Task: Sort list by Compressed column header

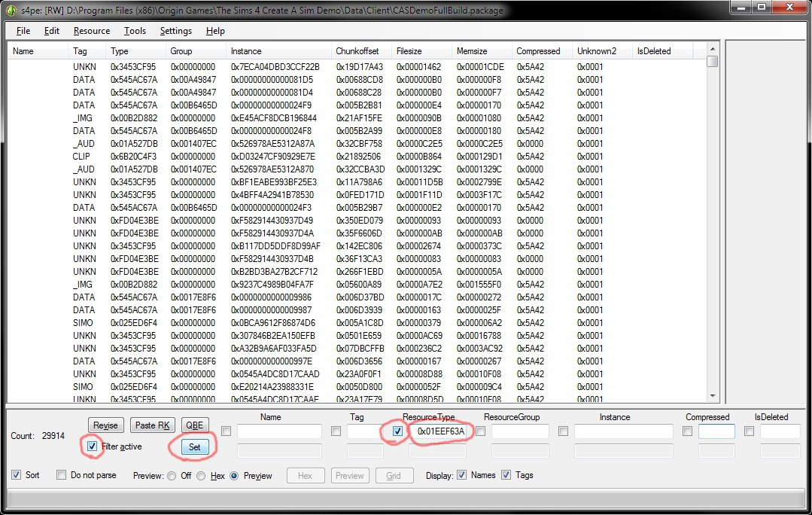Action: [542, 51]
